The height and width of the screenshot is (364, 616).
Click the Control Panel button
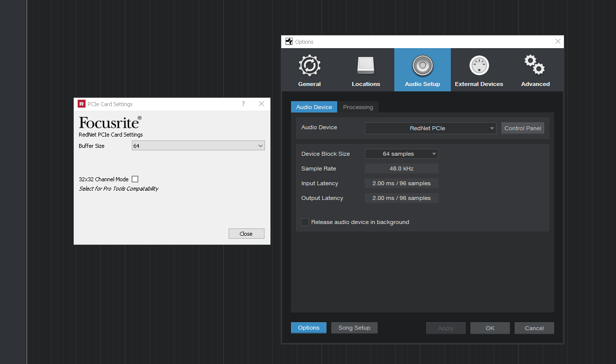(x=523, y=128)
